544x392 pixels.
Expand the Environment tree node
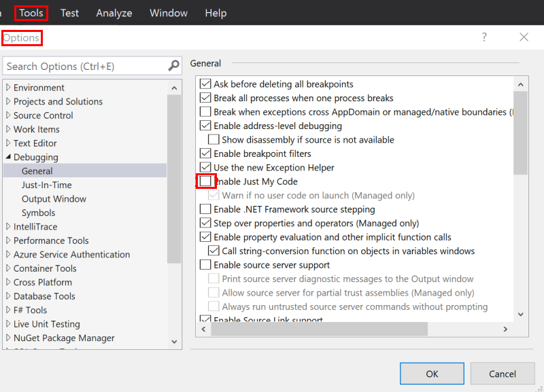pyautogui.click(x=8, y=88)
